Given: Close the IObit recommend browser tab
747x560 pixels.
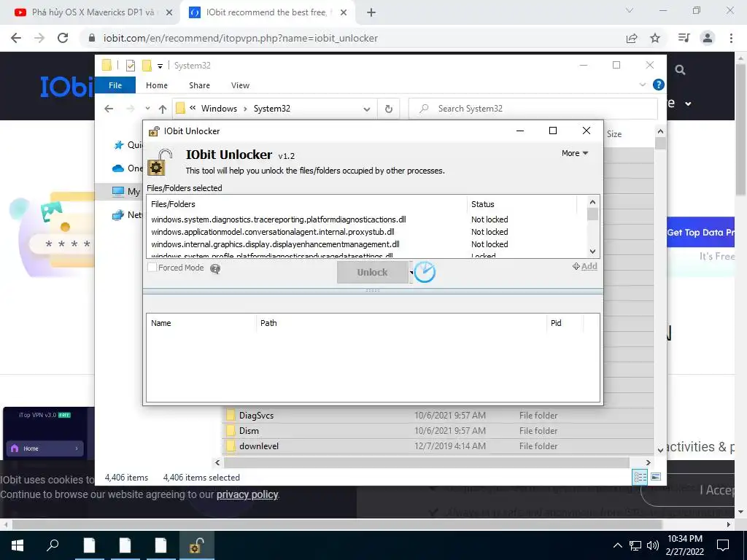Looking at the screenshot, I should coord(344,13).
